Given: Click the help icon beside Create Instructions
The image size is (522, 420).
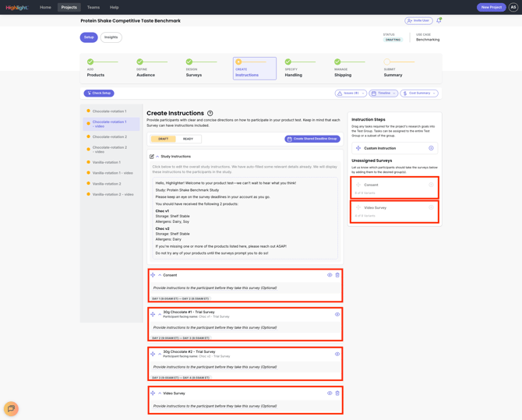Looking at the screenshot, I should tap(210, 113).
